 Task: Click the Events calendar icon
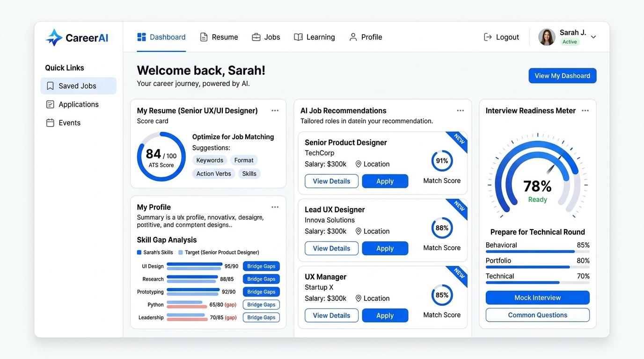tap(50, 123)
